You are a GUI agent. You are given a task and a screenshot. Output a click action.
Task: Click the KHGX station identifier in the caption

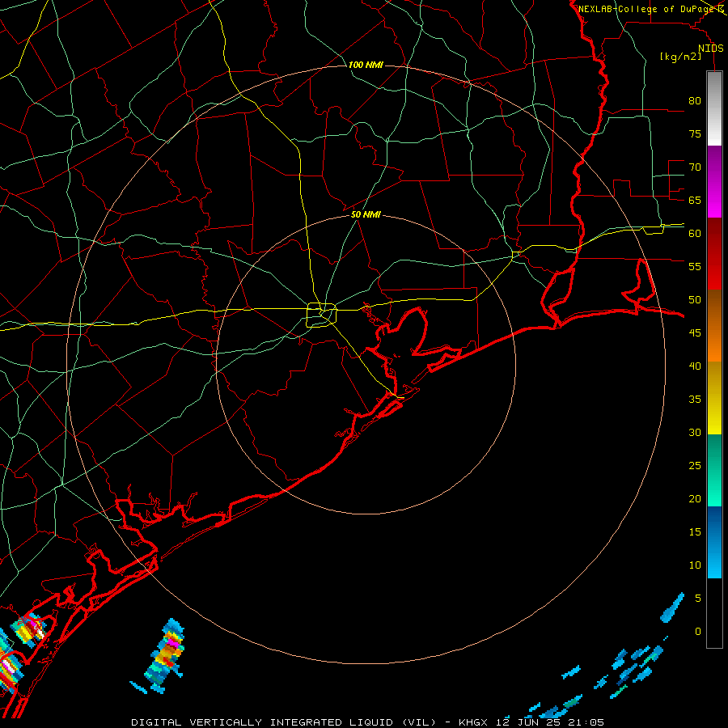[472, 722]
